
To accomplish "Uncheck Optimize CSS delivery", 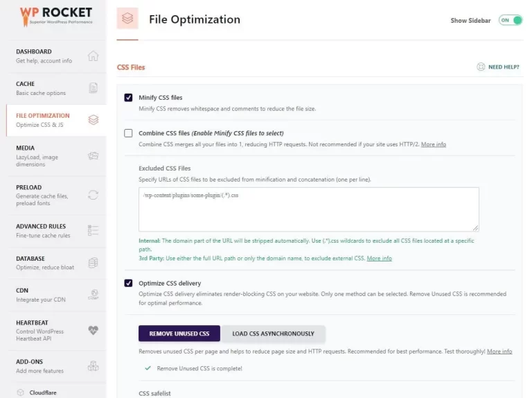I will point(128,283).
